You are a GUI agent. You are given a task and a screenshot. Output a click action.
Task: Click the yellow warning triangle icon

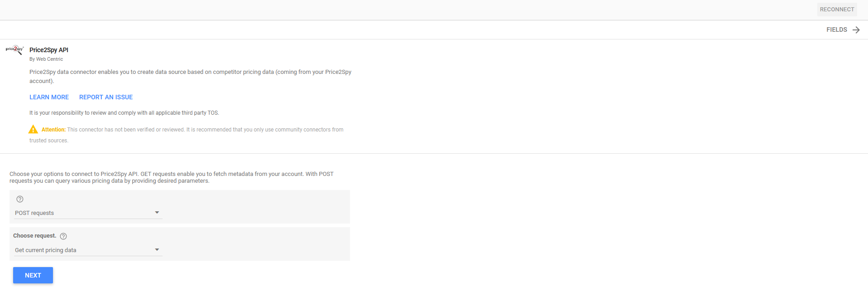[x=33, y=130]
